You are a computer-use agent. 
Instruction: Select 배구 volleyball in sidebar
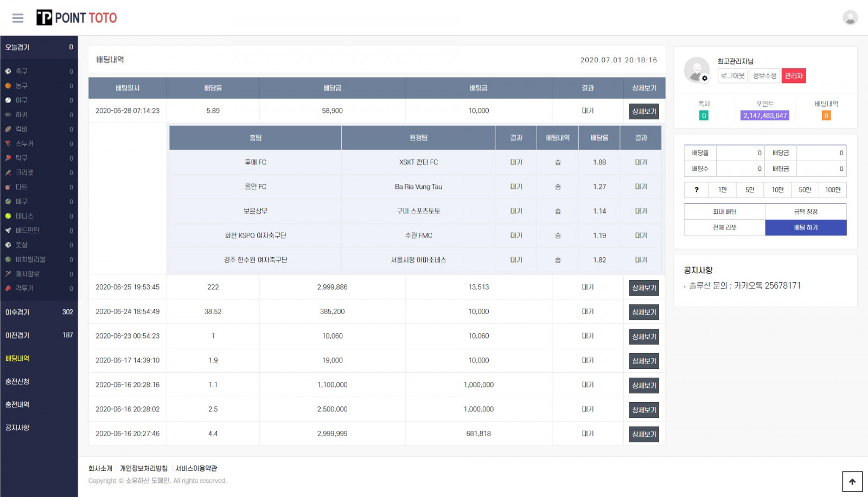21,201
